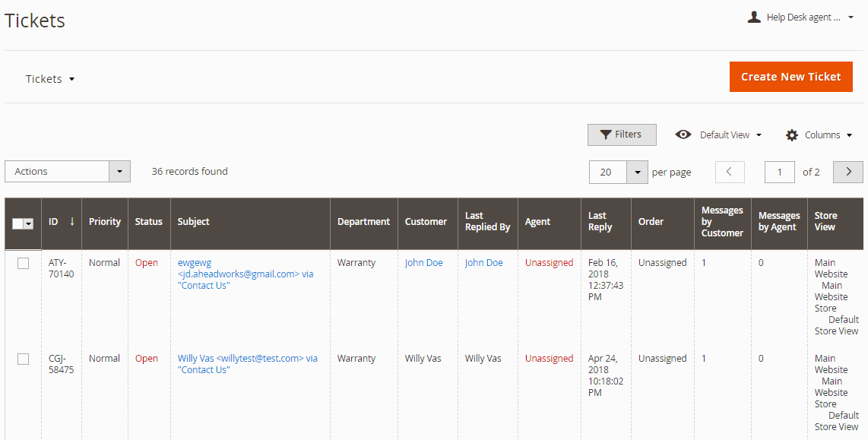Image resolution: width=868 pixels, height=440 pixels.
Task: Open John Doe customer link
Action: (423, 263)
